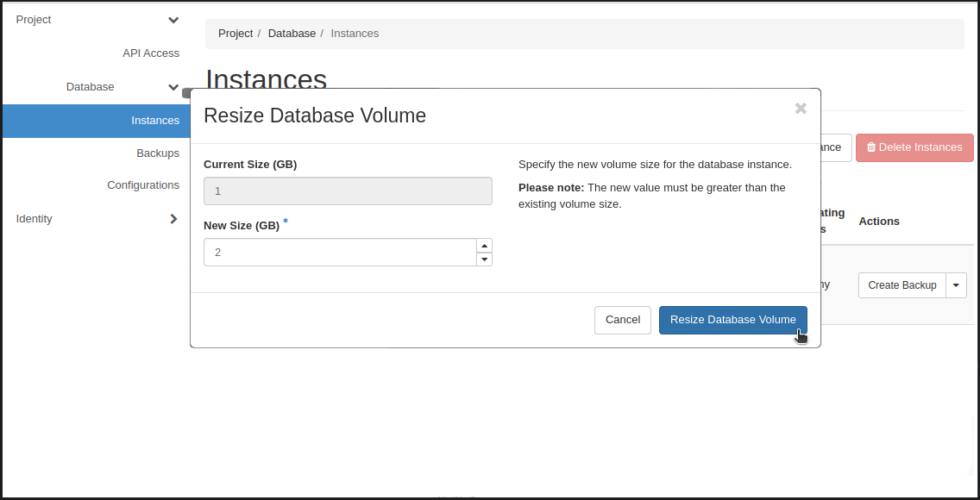Click spinner down arrow to decrease New Size
Viewport: 980px width, 500px height.
pos(484,259)
